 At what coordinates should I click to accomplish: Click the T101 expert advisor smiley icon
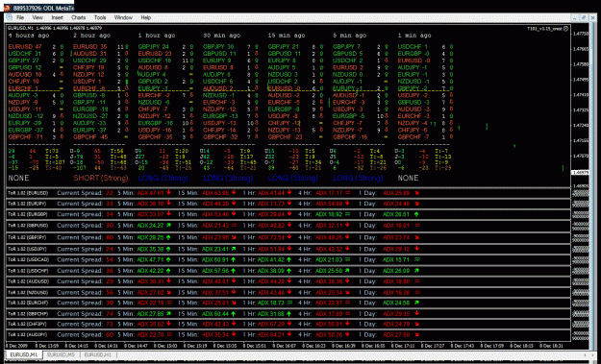[565, 28]
